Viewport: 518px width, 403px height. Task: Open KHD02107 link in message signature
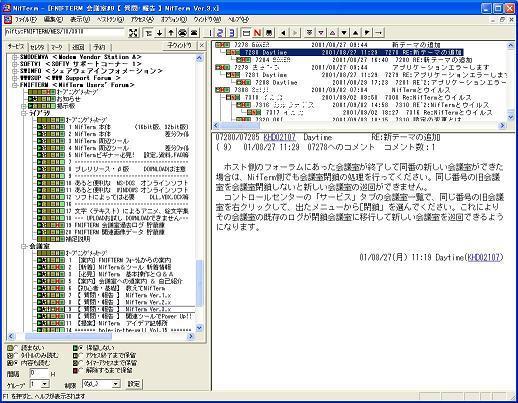coord(483,257)
